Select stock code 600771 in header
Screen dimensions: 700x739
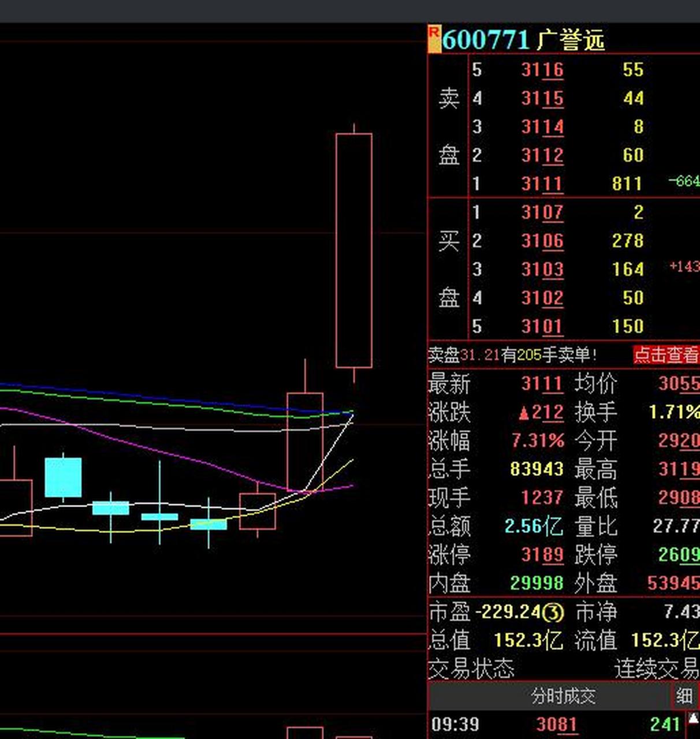486,40
